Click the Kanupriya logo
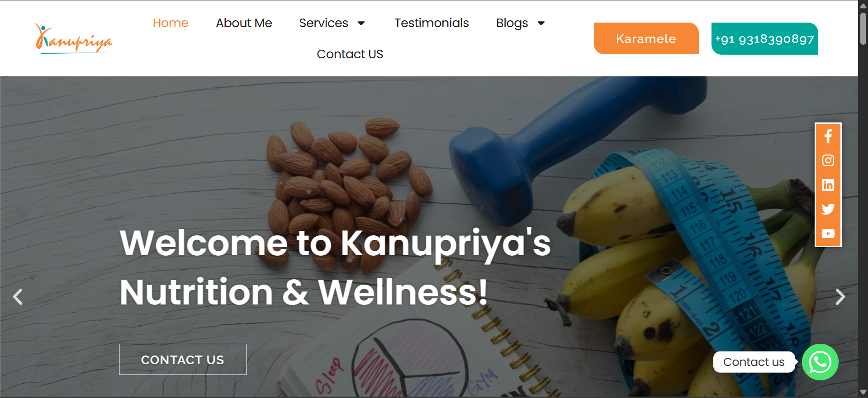Image resolution: width=868 pixels, height=398 pixels. (x=73, y=38)
